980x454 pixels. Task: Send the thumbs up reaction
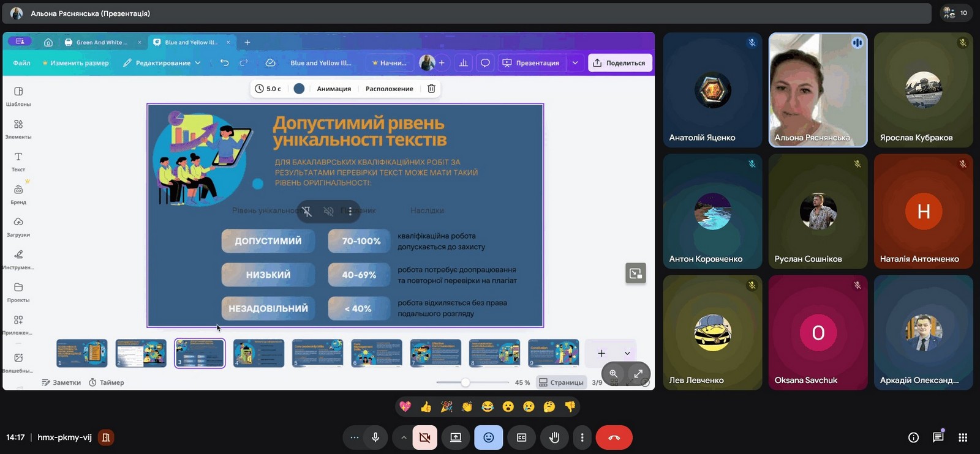pyautogui.click(x=426, y=407)
